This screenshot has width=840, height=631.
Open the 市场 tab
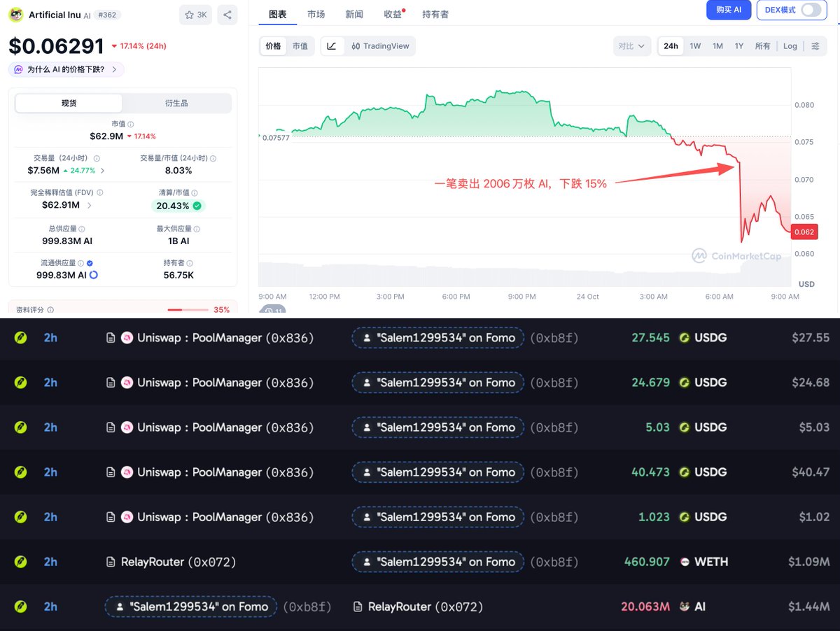click(x=316, y=14)
